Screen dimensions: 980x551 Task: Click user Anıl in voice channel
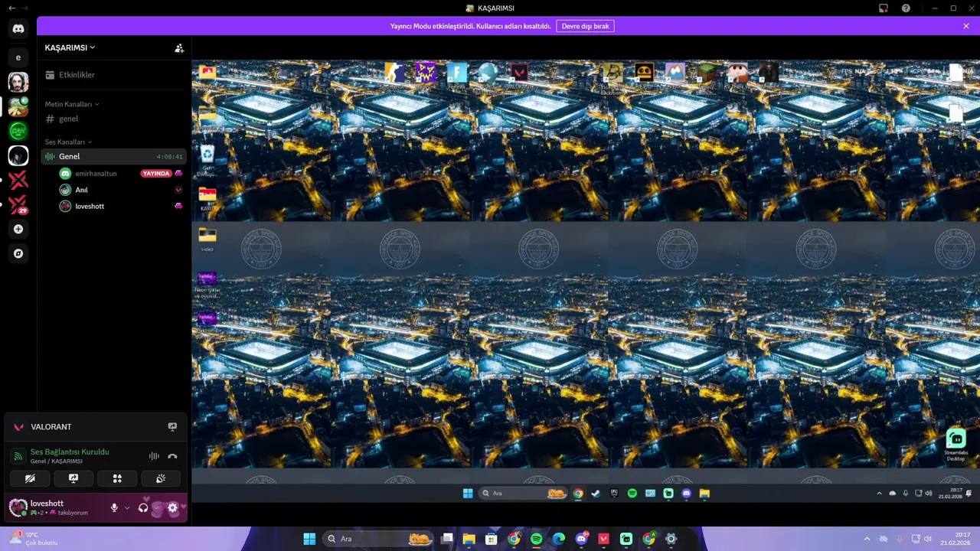click(81, 190)
